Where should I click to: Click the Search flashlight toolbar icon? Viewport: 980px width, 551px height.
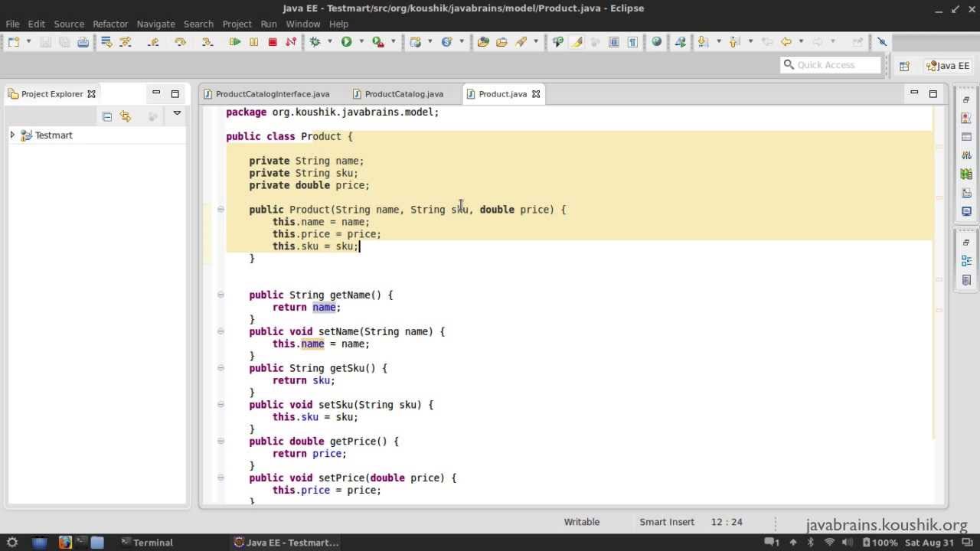[x=521, y=42]
